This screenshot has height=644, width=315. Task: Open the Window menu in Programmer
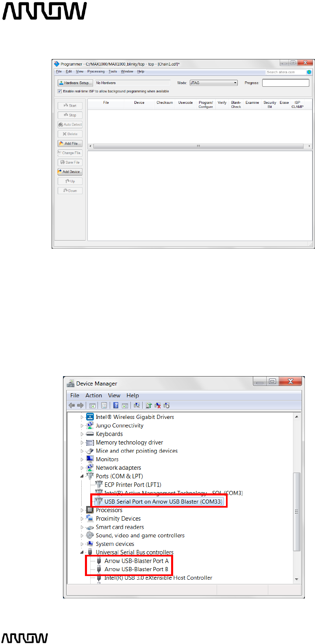point(127,71)
